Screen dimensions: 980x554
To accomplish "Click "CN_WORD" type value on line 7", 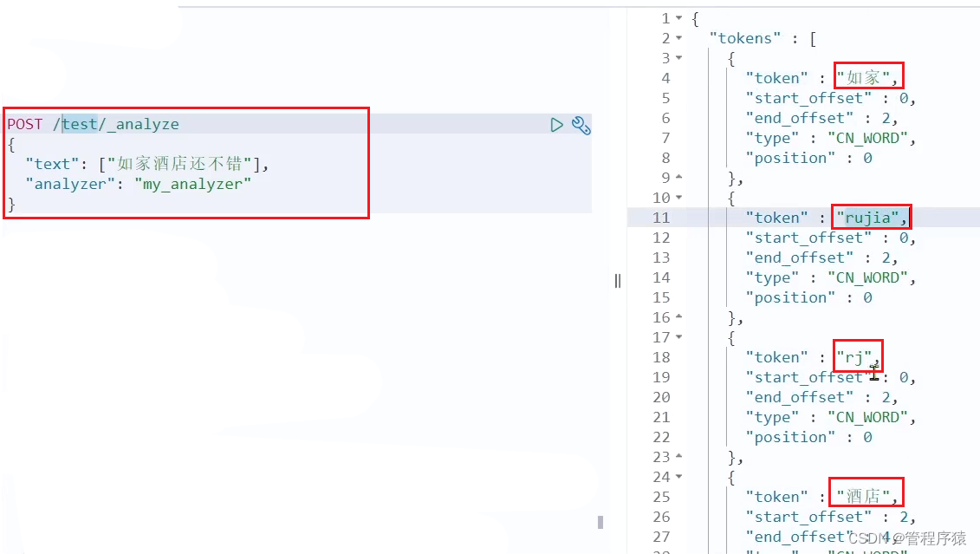I will (x=867, y=138).
